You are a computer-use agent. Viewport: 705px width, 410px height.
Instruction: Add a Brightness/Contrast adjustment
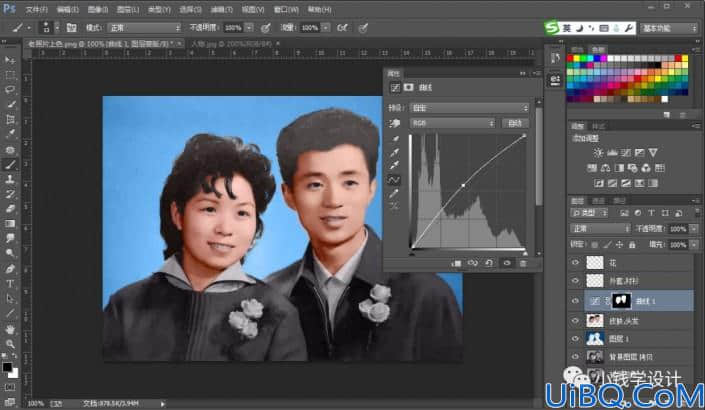598,153
